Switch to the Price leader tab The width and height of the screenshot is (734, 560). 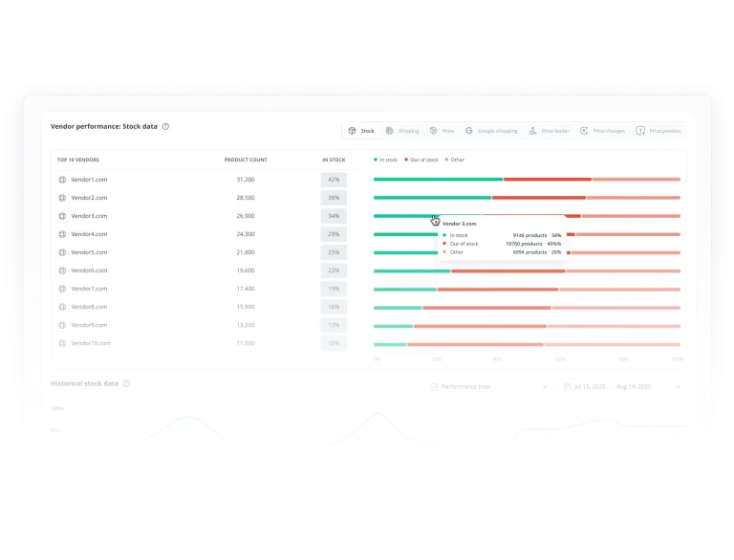click(549, 131)
